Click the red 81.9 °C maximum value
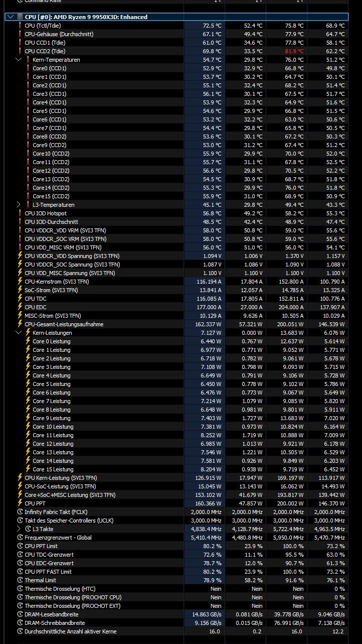This screenshot has height=644, width=362. pos(294,51)
